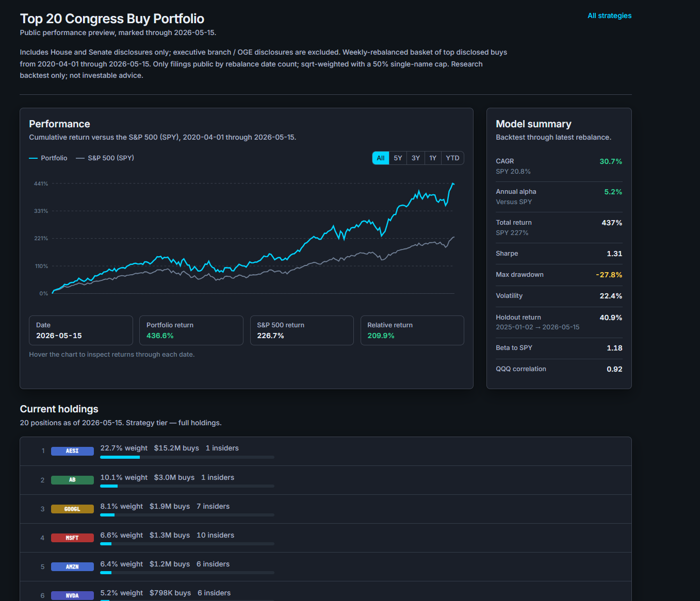Click the Top 20 Congress Buy Portfolio heading

[x=112, y=19]
